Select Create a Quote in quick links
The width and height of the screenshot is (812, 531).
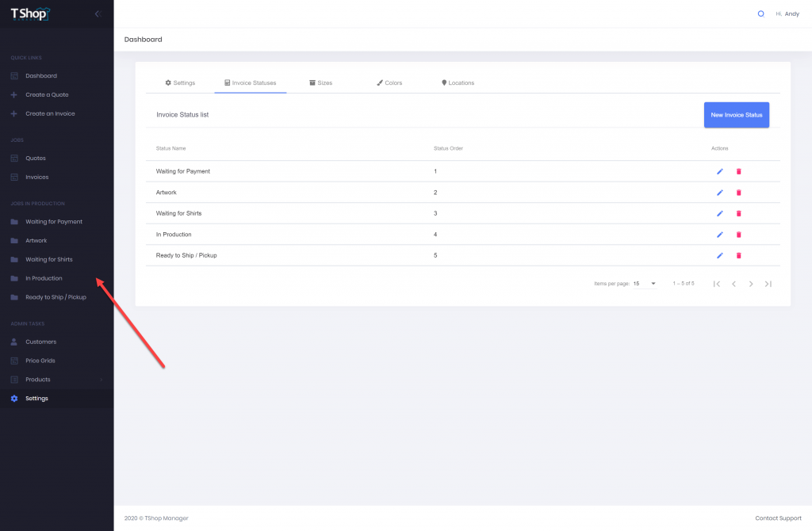tap(47, 95)
